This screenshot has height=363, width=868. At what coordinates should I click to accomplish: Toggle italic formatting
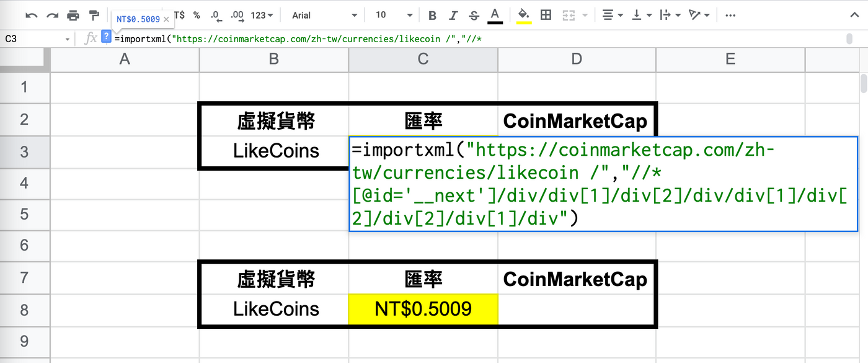[453, 15]
